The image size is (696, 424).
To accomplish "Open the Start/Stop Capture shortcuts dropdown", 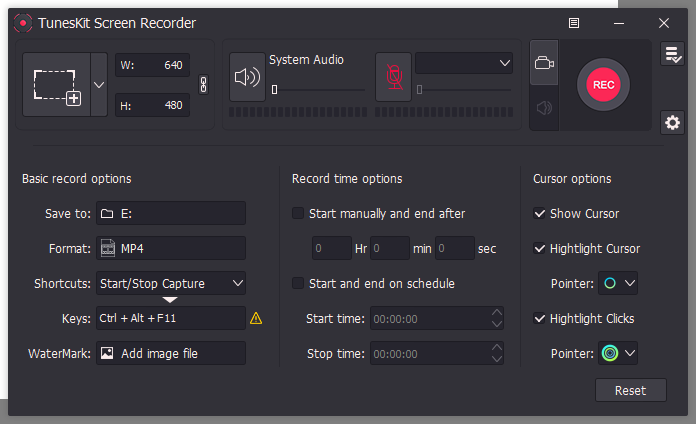I will (171, 283).
